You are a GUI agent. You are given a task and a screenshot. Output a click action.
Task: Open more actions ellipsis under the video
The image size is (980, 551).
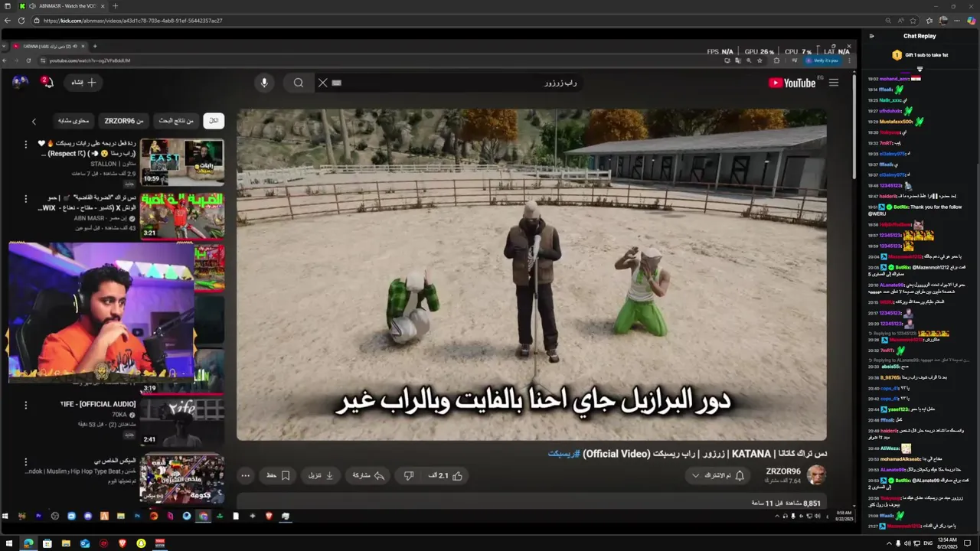click(245, 475)
